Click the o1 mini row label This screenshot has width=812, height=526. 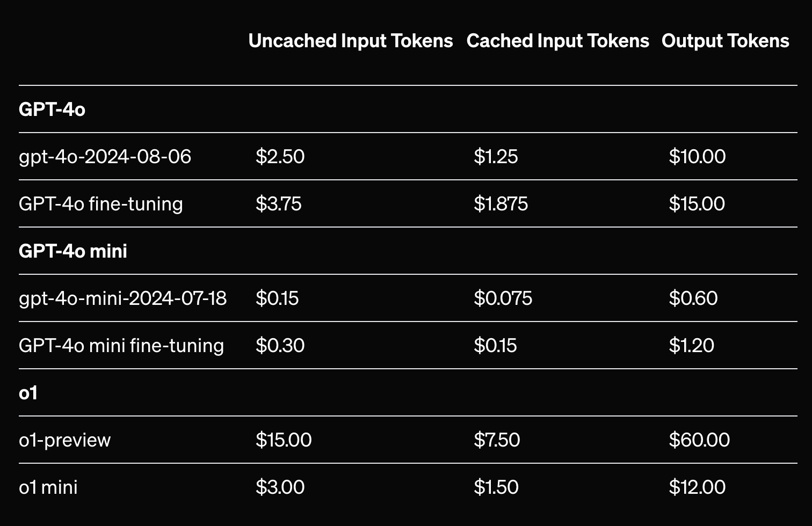[x=48, y=487]
